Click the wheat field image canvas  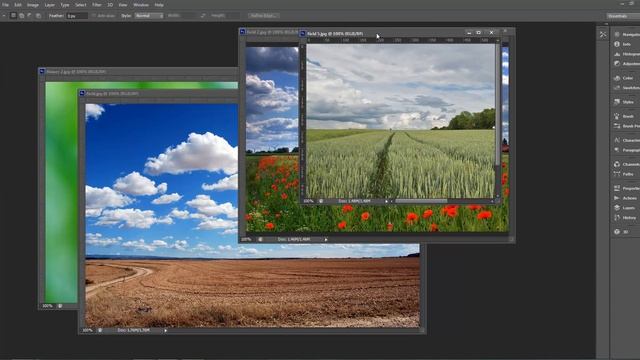[x=400, y=121]
